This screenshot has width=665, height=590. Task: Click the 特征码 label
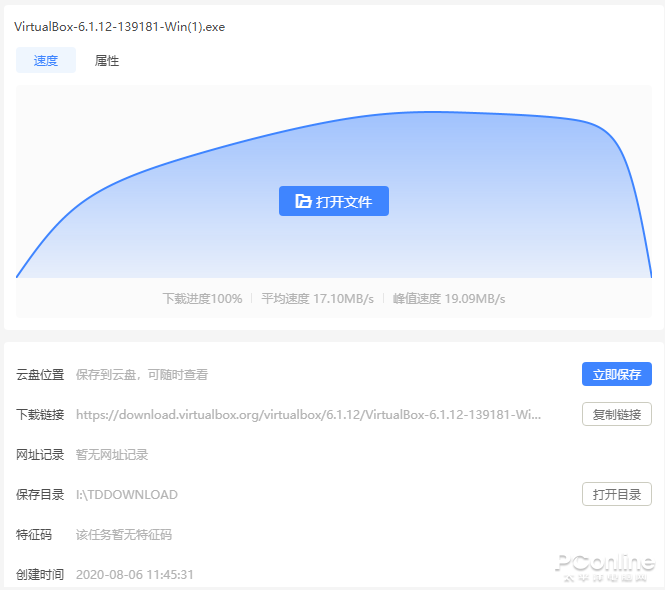tap(34, 534)
